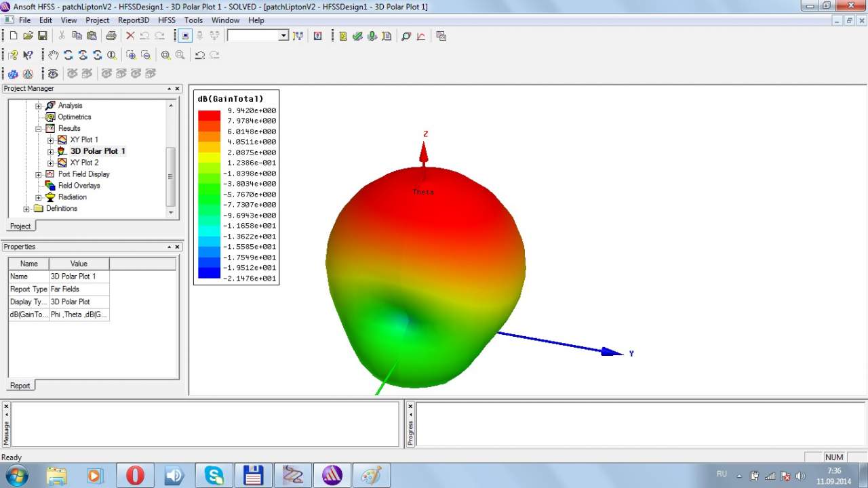This screenshot has width=868, height=488.
Task: Collapse the Project Manager panel with its arrow
Action: (x=170, y=89)
